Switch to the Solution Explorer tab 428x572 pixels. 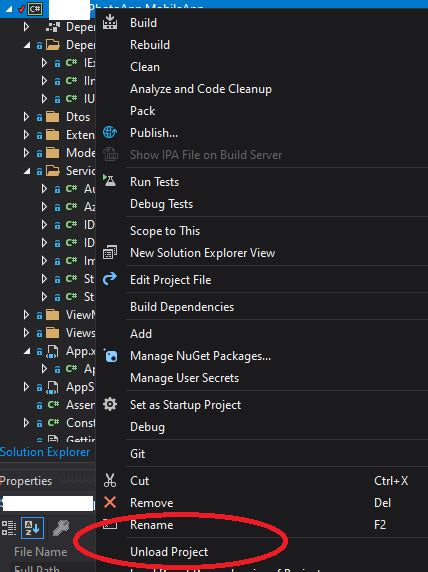45,452
